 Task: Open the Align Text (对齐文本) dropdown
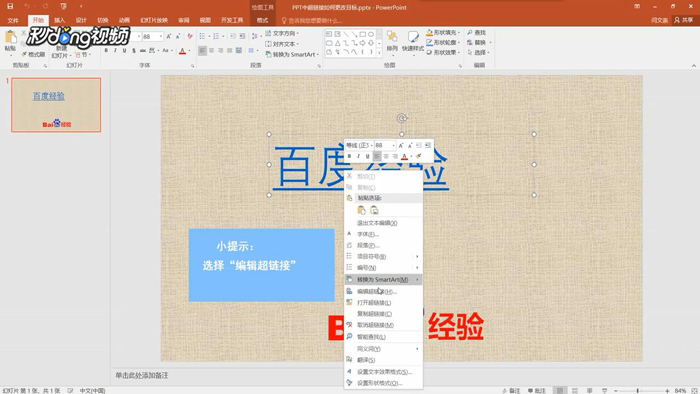pos(282,44)
